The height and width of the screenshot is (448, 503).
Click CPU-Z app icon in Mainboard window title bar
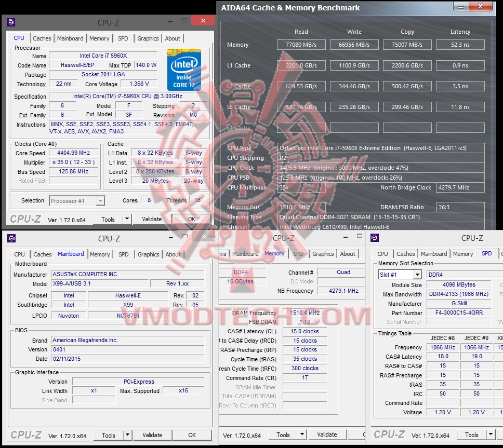[x=11, y=238]
